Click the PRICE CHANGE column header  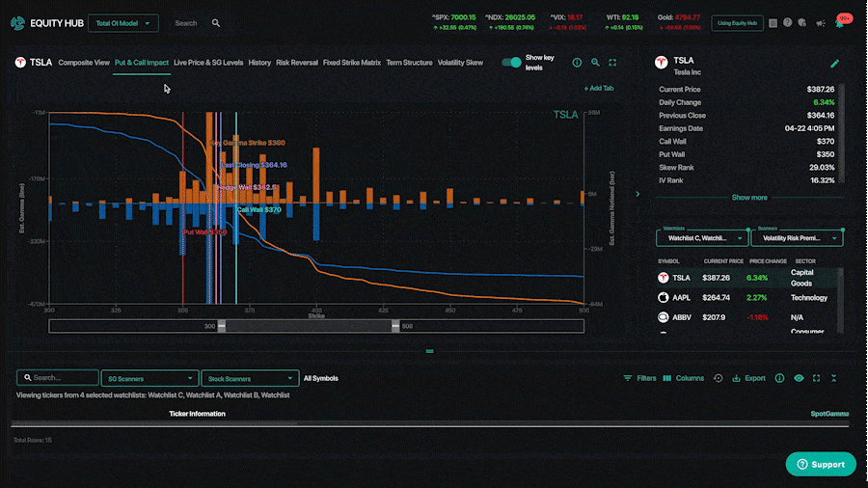click(768, 261)
